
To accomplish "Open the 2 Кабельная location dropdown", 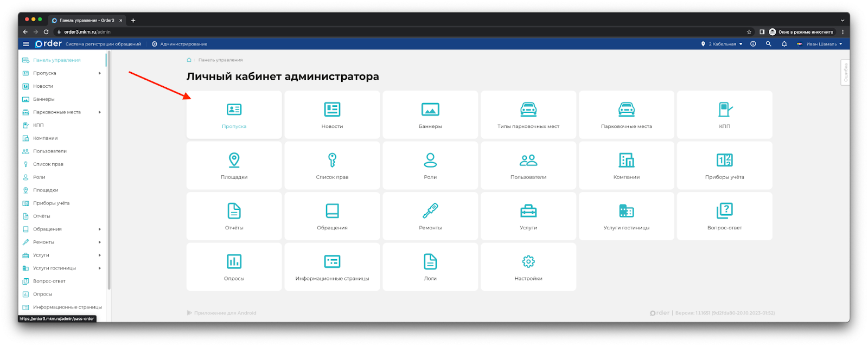I will point(722,44).
